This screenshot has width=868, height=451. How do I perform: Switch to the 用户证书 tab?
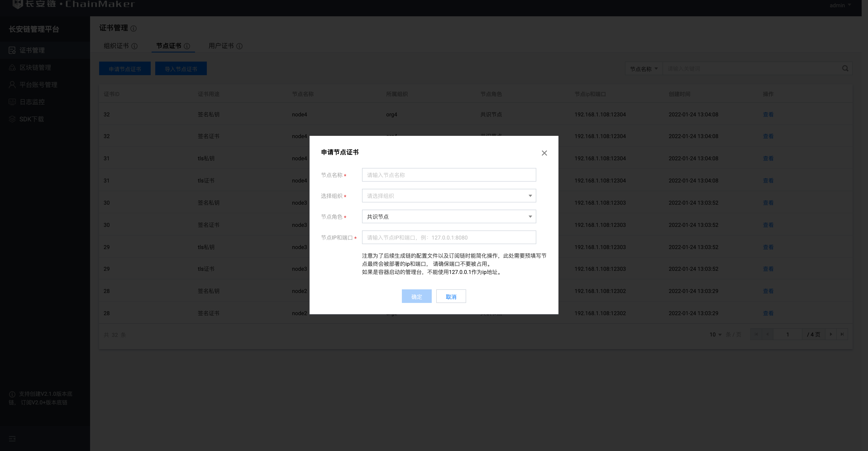221,46
